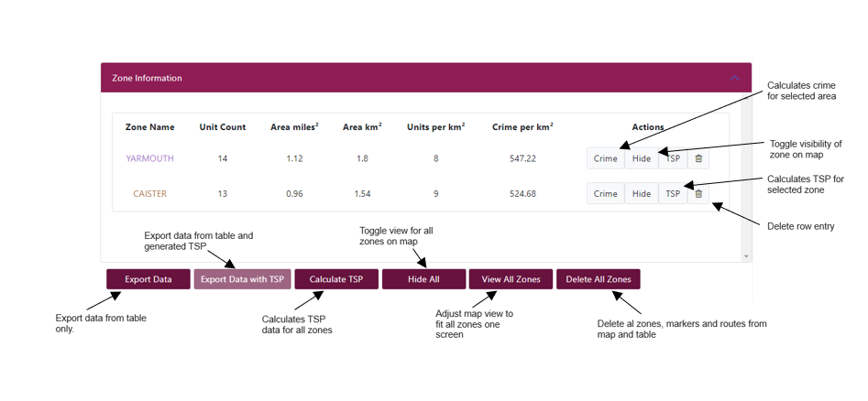Run TSP for the CAISTER zone

click(673, 193)
